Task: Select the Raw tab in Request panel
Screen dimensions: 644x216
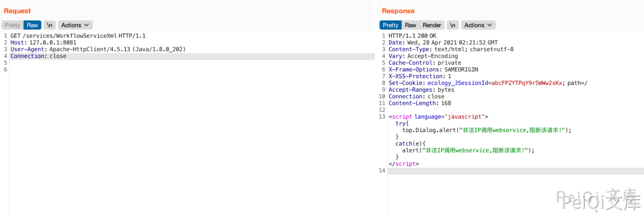Action: [x=32, y=25]
